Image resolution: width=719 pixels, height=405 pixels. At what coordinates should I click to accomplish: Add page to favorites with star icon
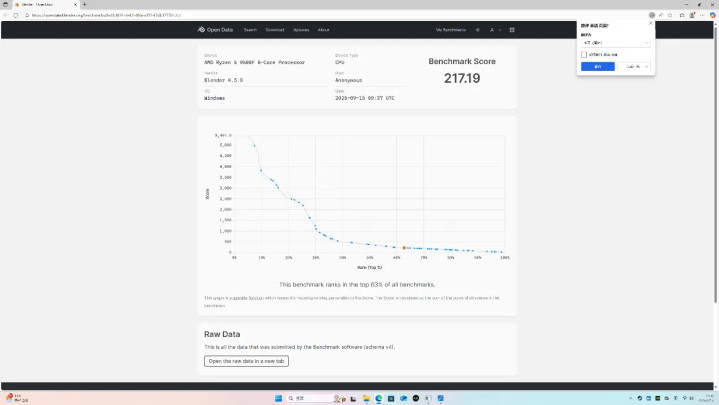pos(670,15)
